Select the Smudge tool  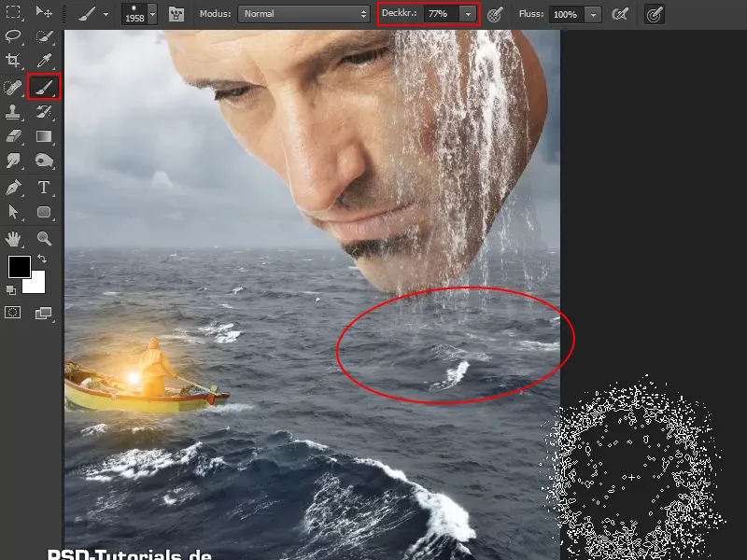[x=13, y=161]
